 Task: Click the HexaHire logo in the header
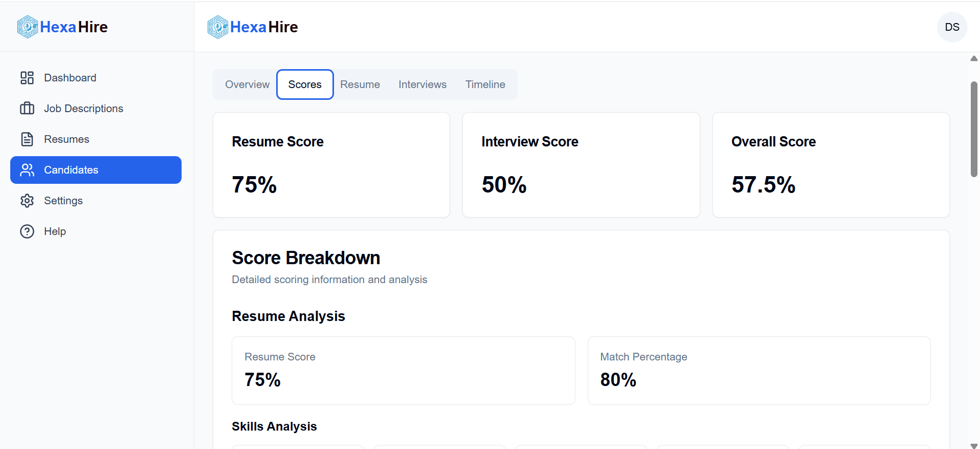pyautogui.click(x=252, y=27)
